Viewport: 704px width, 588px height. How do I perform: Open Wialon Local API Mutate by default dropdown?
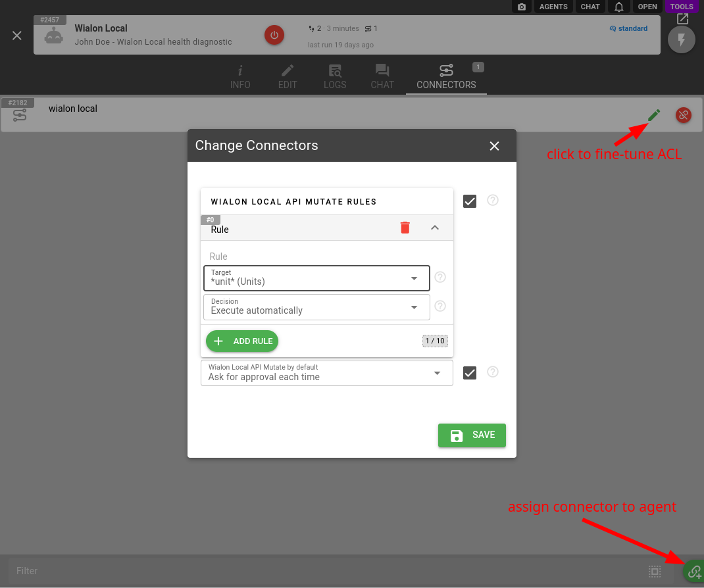327,373
